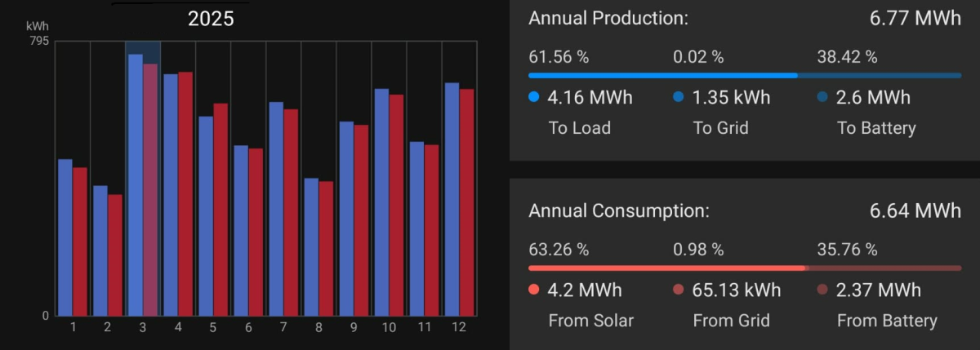Select the highlighted month 3 blue bar
Screen dimensions: 980x350
135,185
